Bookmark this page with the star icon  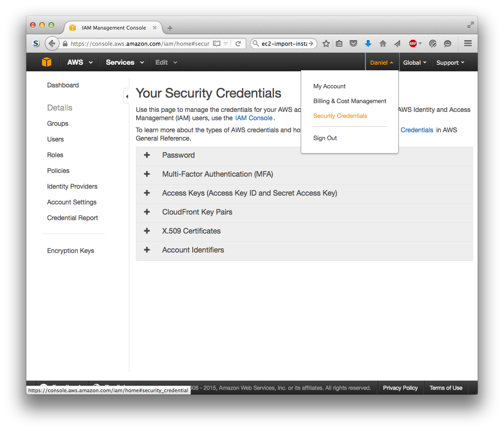point(326,43)
